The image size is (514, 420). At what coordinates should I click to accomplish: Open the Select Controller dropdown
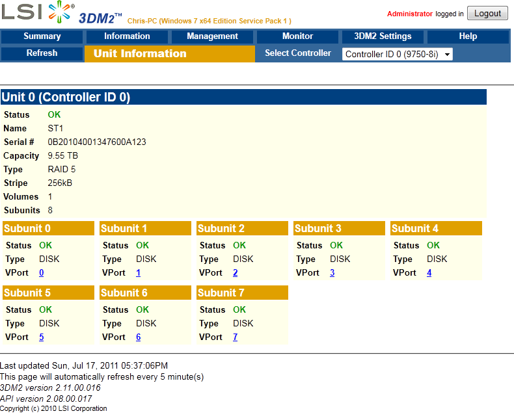[x=398, y=54]
